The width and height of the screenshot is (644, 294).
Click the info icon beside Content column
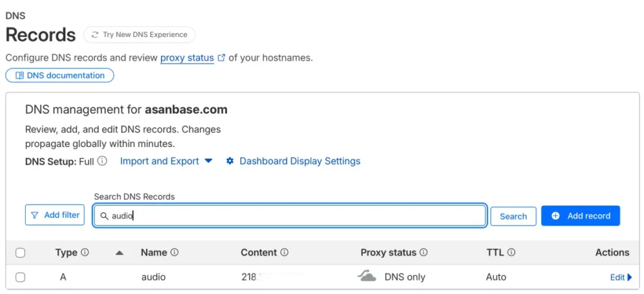(284, 252)
